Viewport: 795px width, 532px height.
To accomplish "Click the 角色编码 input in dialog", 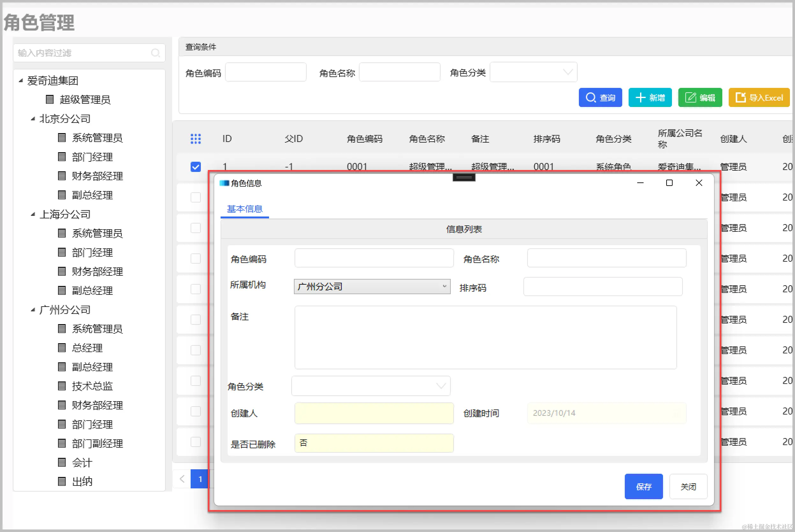I will [x=374, y=258].
